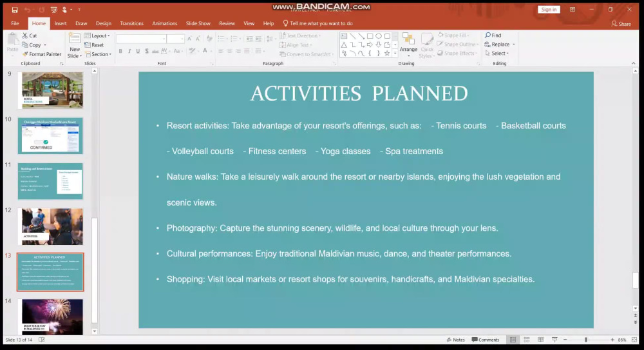Underline the selected text

(x=138, y=52)
